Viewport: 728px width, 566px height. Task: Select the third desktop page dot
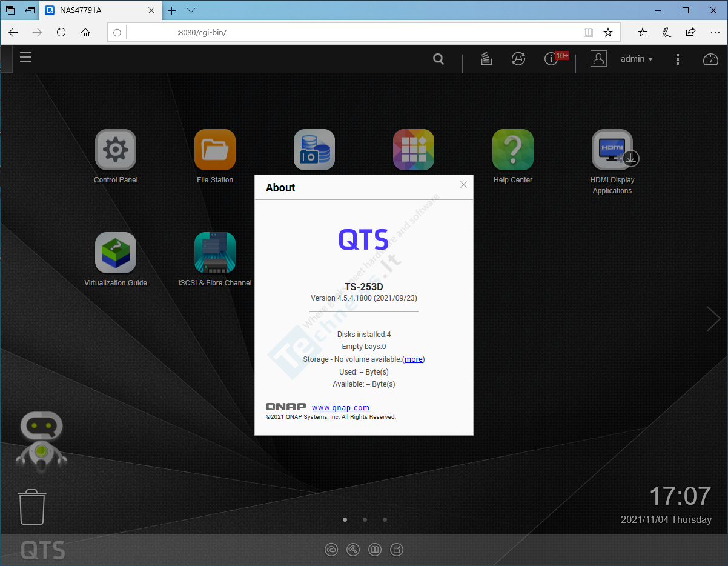[x=385, y=519]
